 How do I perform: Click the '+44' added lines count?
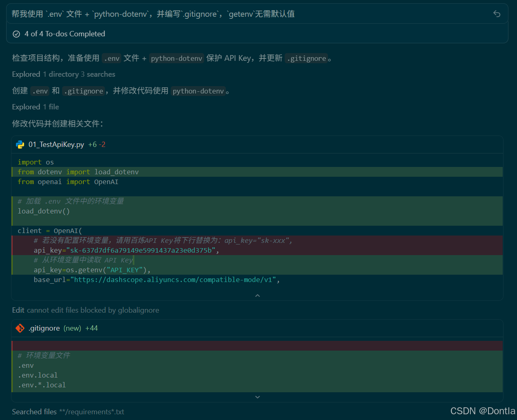pos(91,328)
